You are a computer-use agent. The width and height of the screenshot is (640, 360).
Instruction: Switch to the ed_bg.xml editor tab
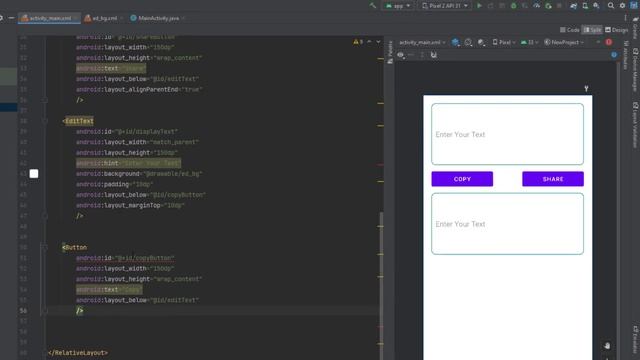(x=104, y=18)
